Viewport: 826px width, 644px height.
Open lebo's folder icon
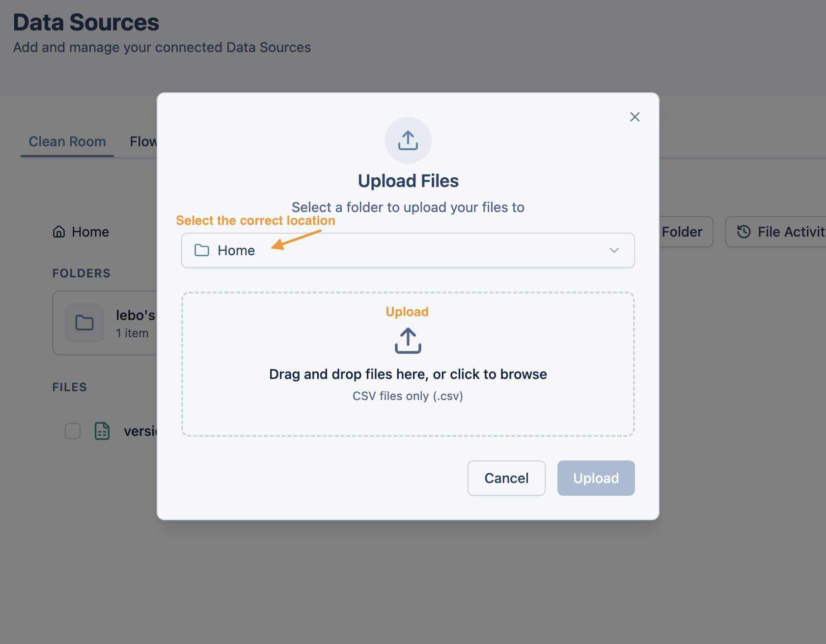click(x=84, y=323)
